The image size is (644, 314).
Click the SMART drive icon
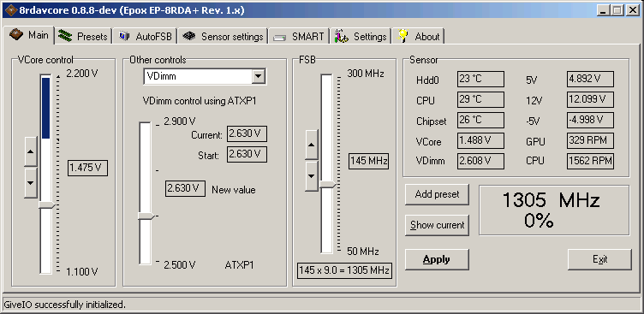(280, 38)
